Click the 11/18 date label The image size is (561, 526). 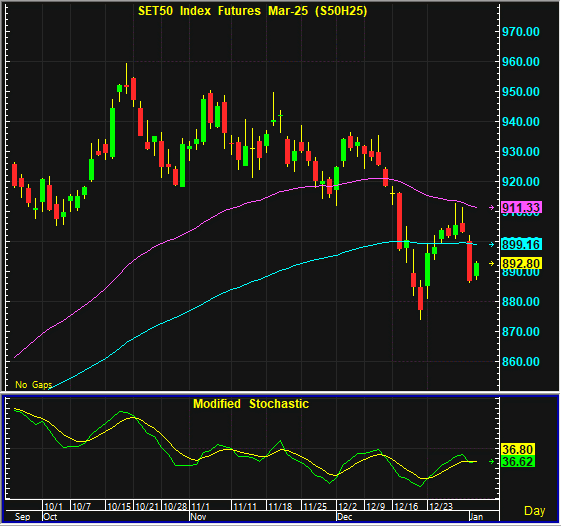280,506
